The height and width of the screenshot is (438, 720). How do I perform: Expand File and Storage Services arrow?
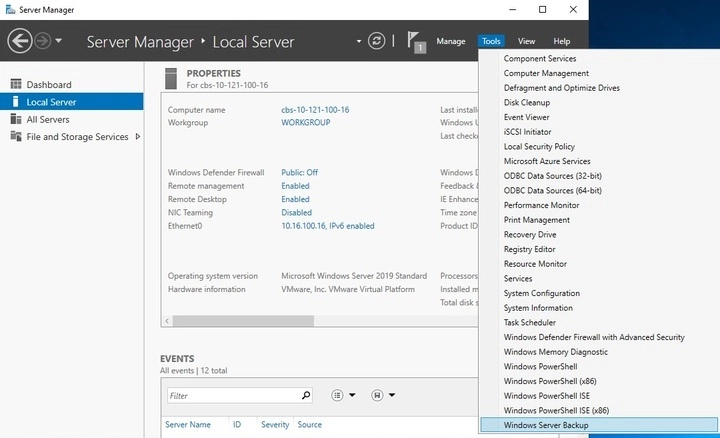[137, 136]
